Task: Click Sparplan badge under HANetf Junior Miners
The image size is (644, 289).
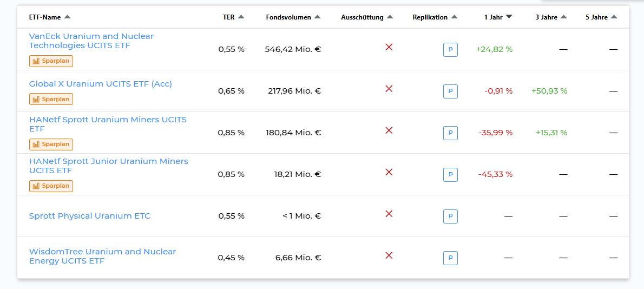Action: point(51,186)
